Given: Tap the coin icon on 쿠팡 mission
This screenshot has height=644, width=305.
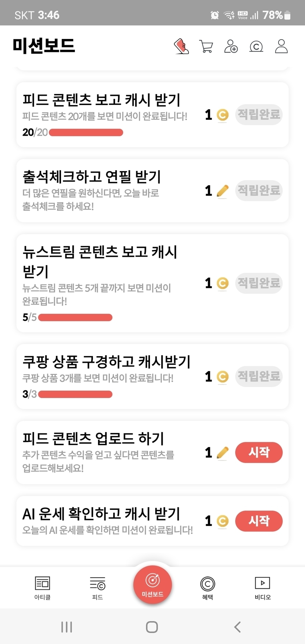Looking at the screenshot, I should 222,377.
